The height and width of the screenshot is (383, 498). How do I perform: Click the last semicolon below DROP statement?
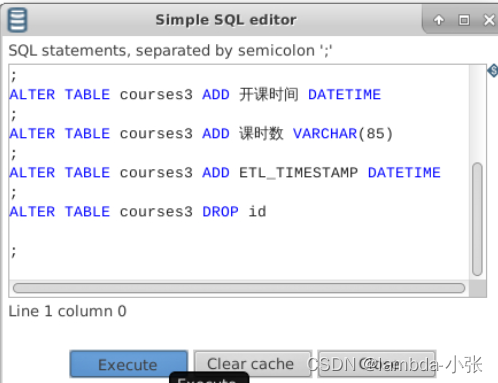pos(14,252)
